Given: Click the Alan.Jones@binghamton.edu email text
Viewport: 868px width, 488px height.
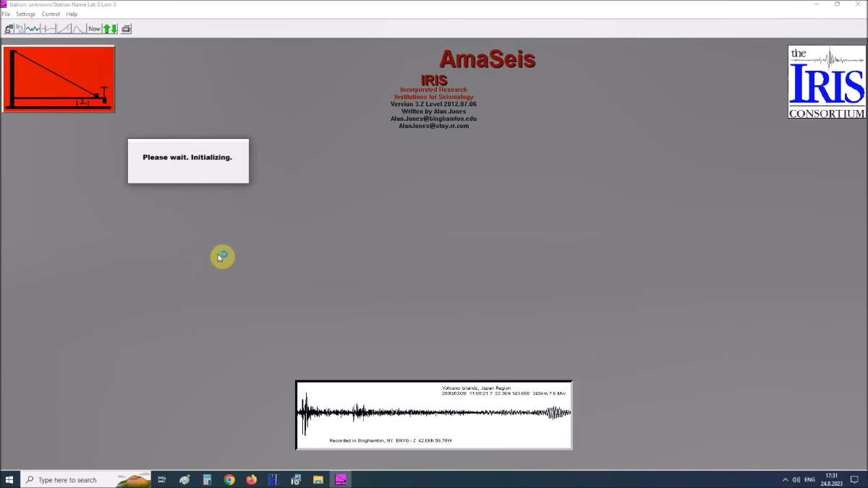Looking at the screenshot, I should [433, 119].
